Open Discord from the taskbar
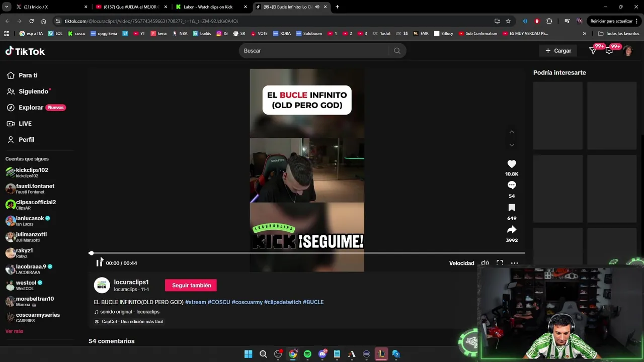644x362 pixels. click(x=323, y=354)
